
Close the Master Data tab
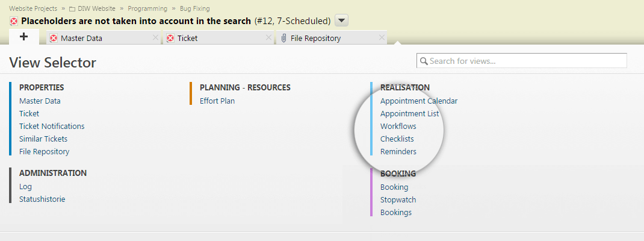156,37
